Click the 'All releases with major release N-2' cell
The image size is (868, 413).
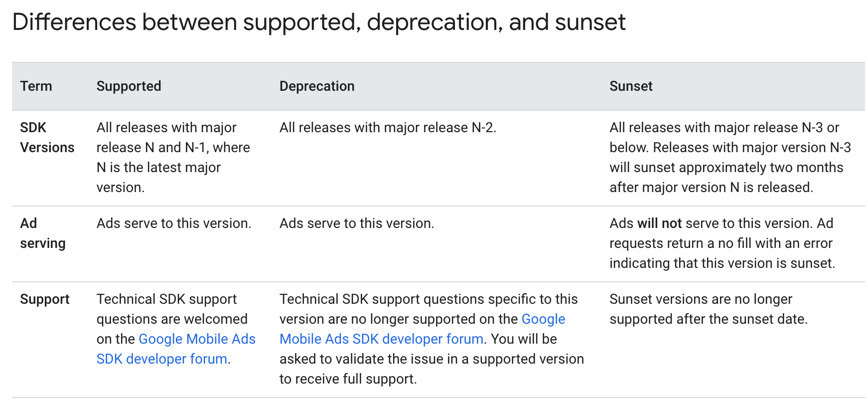pos(388,128)
